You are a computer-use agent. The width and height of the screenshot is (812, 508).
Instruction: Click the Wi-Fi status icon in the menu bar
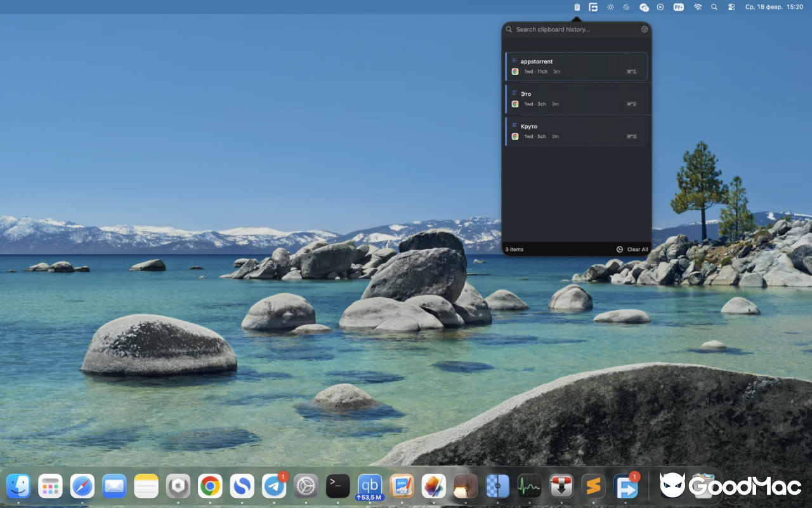[x=697, y=7]
